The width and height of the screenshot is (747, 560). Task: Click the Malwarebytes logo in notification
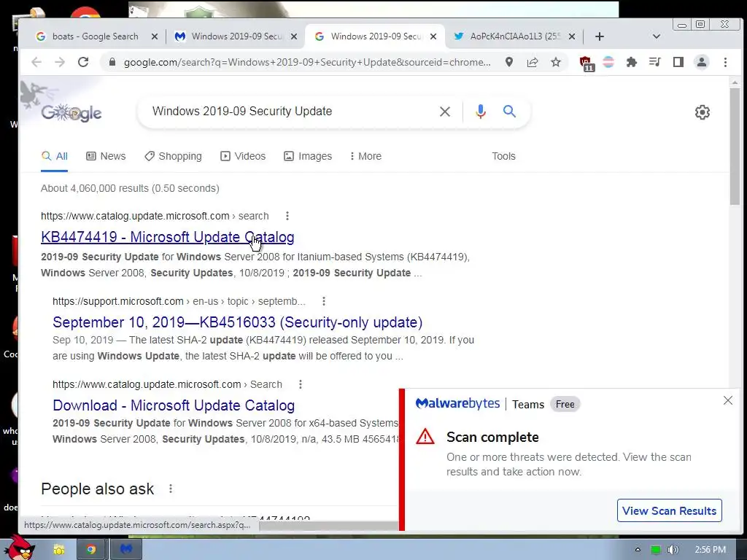click(x=457, y=404)
